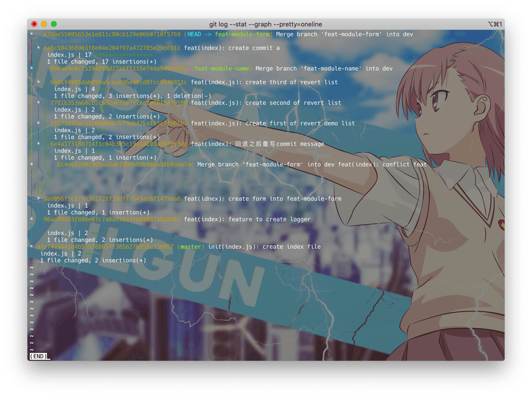Click commit hash starting with 6601f4005d
This screenshot has height=397, width=532.
(119, 82)
